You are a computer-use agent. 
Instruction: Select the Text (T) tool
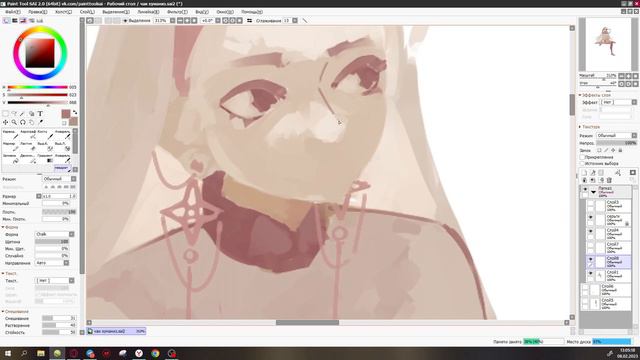pyautogui.click(x=40, y=114)
